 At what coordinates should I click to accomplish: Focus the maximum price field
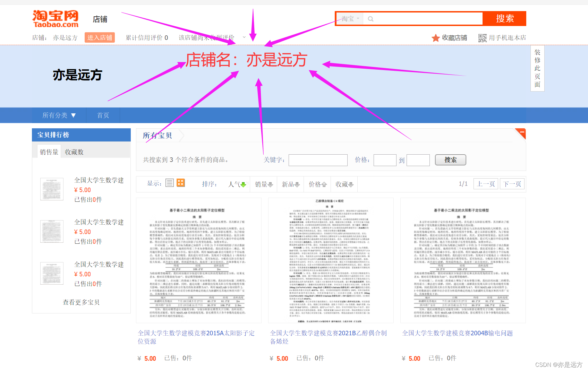[418, 160]
